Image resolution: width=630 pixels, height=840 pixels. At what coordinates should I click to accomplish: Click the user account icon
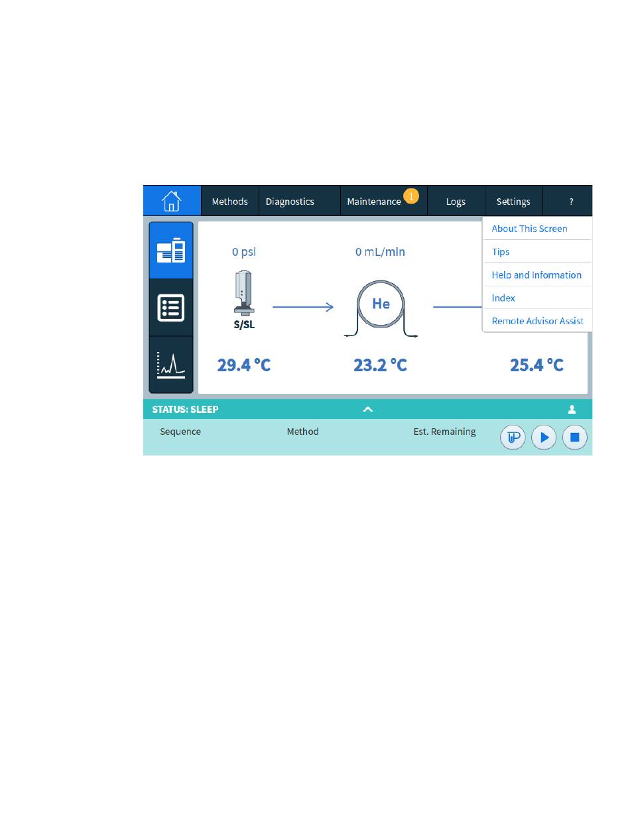click(x=572, y=410)
